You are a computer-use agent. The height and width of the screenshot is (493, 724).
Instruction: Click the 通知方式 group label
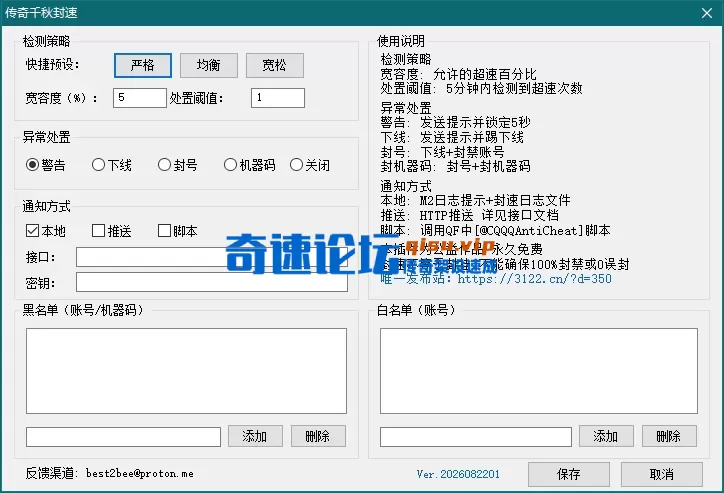click(46, 206)
